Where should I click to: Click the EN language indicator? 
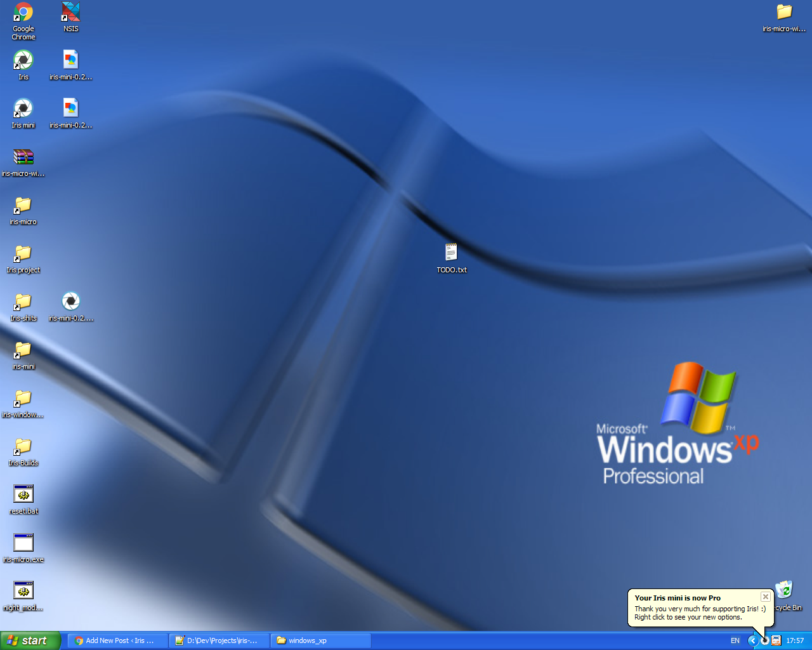tap(735, 640)
